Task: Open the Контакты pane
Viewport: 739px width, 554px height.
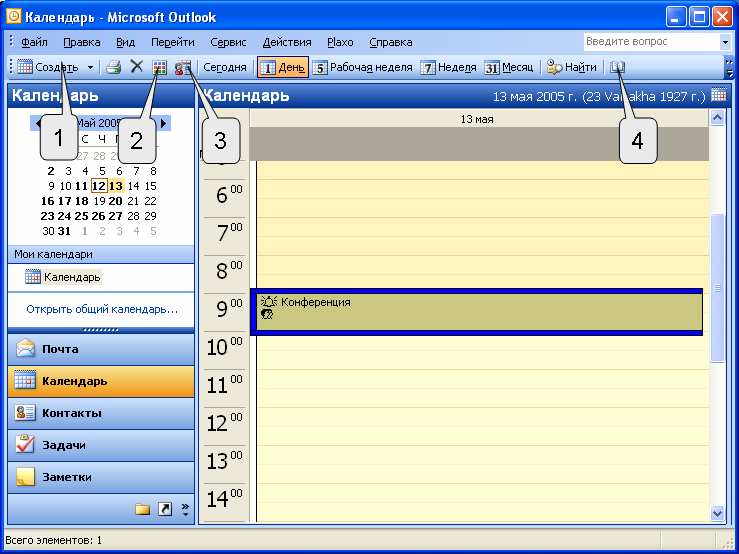Action: 101,413
